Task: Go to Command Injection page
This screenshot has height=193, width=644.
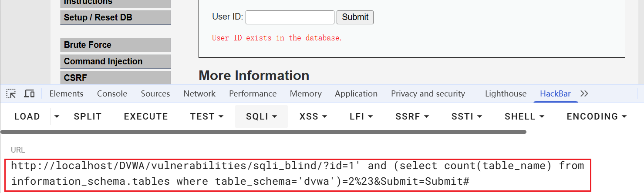Action: 115,61
